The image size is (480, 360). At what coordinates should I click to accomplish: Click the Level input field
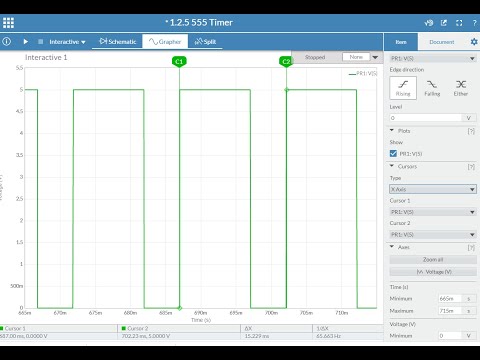coord(426,118)
